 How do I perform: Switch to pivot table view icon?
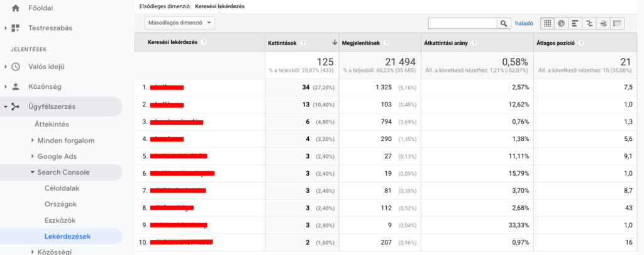coord(617,23)
